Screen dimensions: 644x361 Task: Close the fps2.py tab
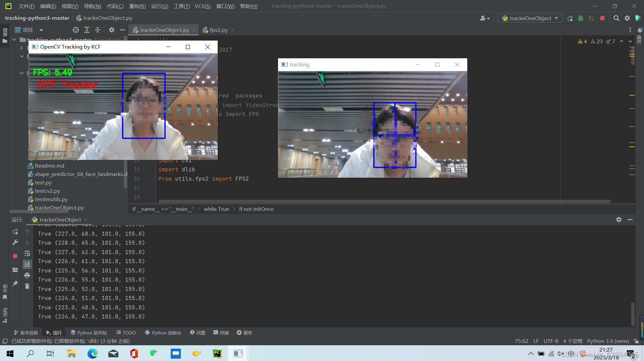[x=233, y=30]
